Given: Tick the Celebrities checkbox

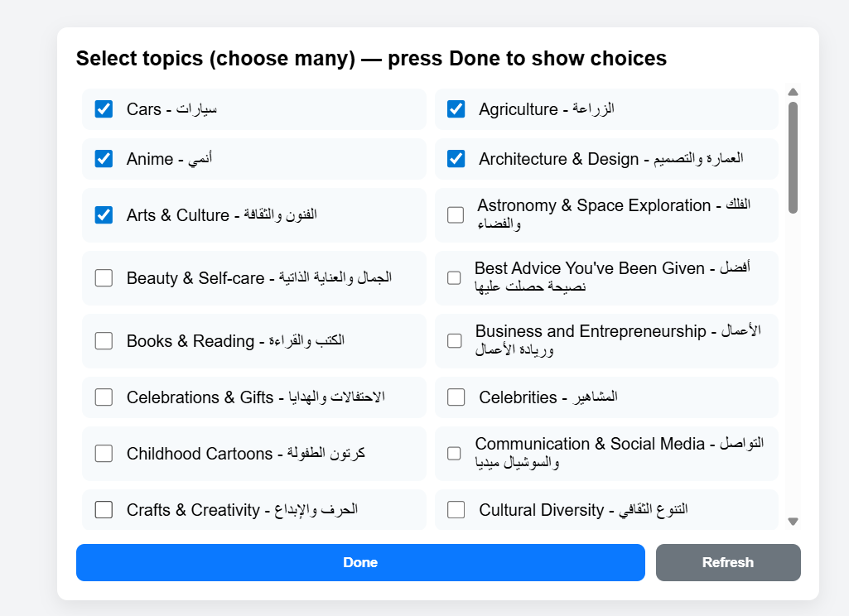Looking at the screenshot, I should 456,397.
